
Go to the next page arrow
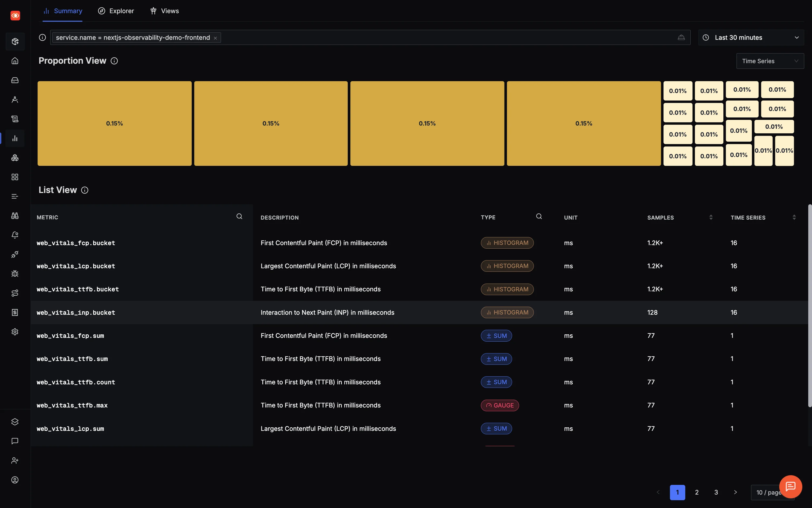[x=735, y=492]
